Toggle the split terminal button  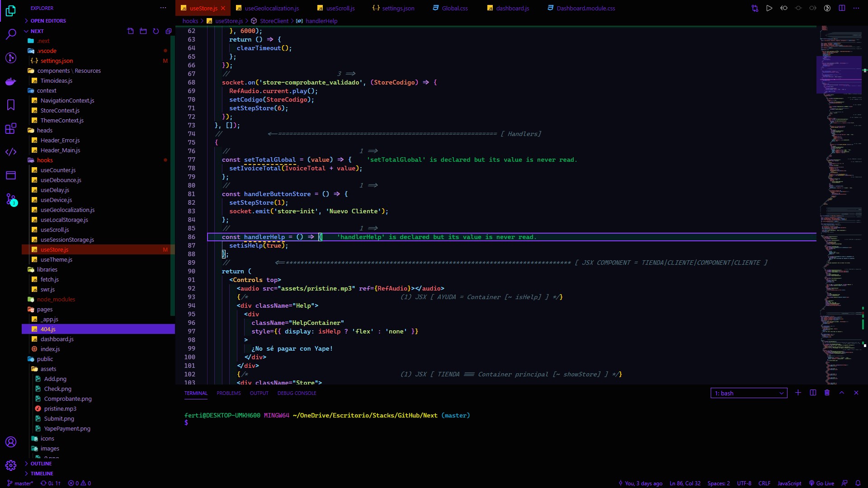point(813,393)
